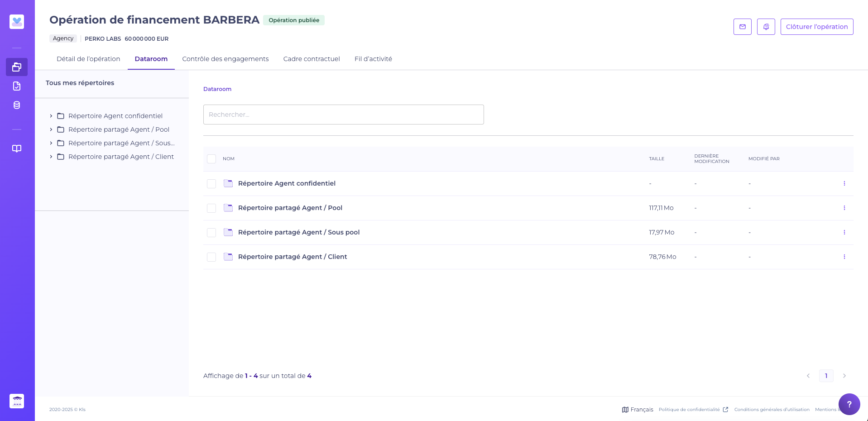Click Clôturer l'opération button

tap(816, 27)
